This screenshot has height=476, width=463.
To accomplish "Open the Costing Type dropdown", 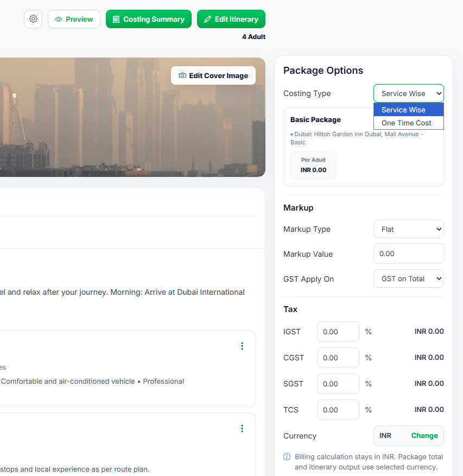I will click(409, 93).
